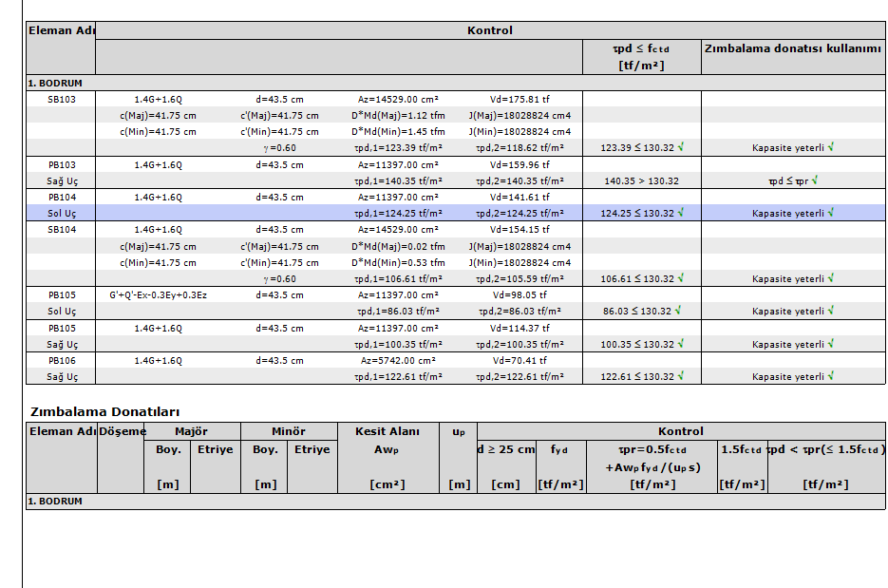Click green check next to τpd ≤ τpr
Viewport: 888px width, 588px height.
coord(815,180)
